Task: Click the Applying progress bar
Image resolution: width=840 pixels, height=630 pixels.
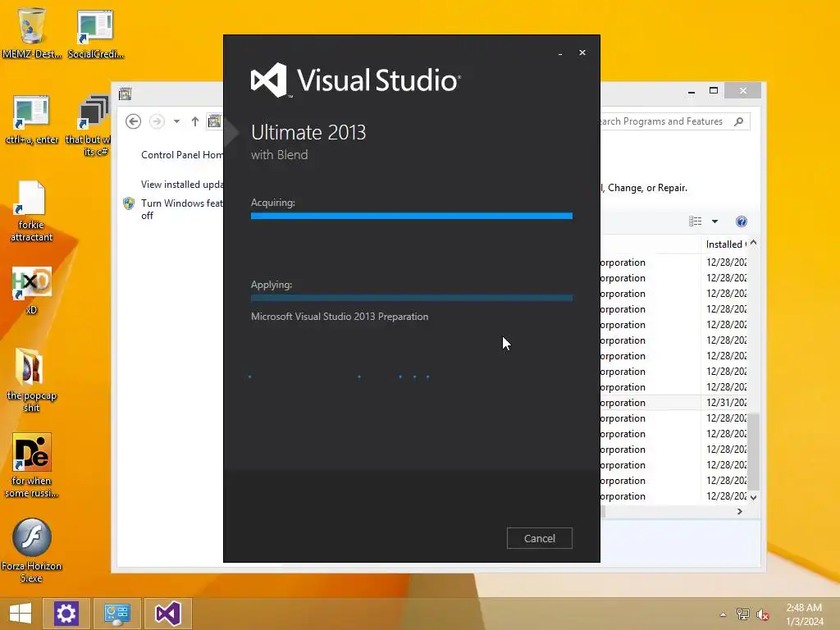Action: pyautogui.click(x=412, y=298)
